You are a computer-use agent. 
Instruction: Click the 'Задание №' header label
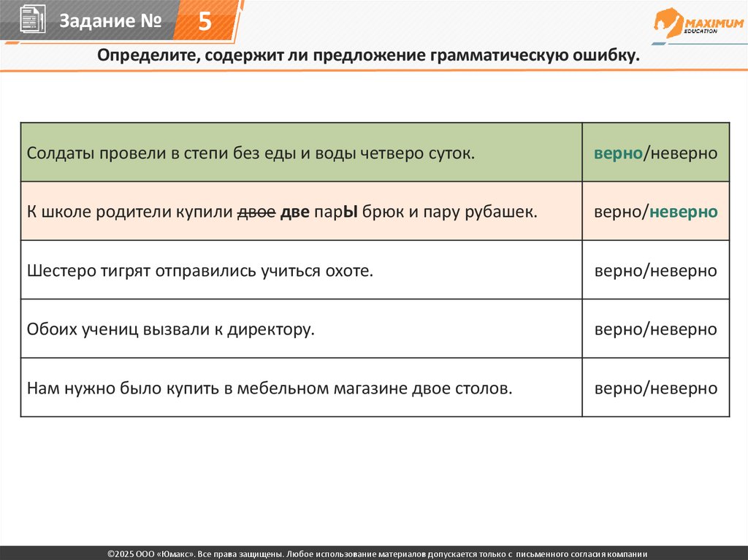(110, 20)
